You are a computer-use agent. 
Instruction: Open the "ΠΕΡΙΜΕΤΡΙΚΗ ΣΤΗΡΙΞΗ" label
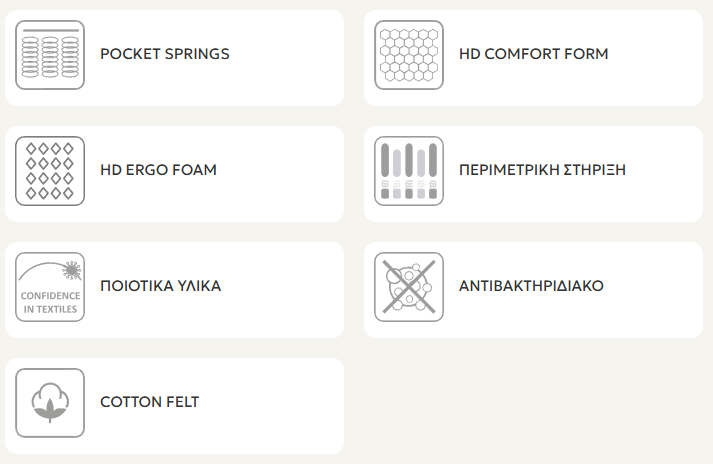tap(542, 170)
